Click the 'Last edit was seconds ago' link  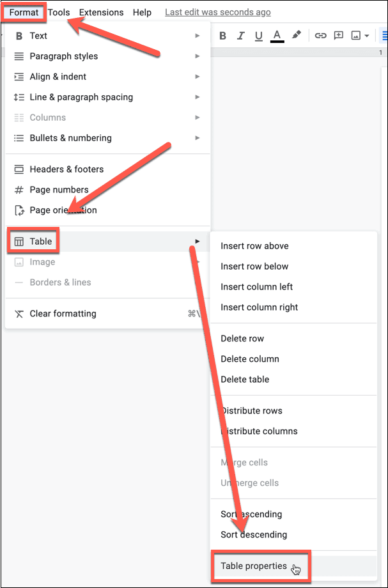click(217, 12)
